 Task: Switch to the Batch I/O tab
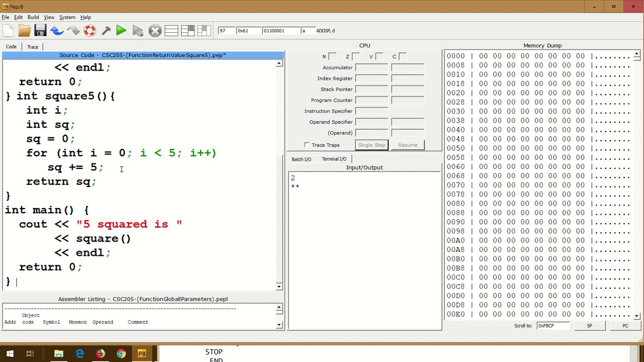[x=301, y=159]
